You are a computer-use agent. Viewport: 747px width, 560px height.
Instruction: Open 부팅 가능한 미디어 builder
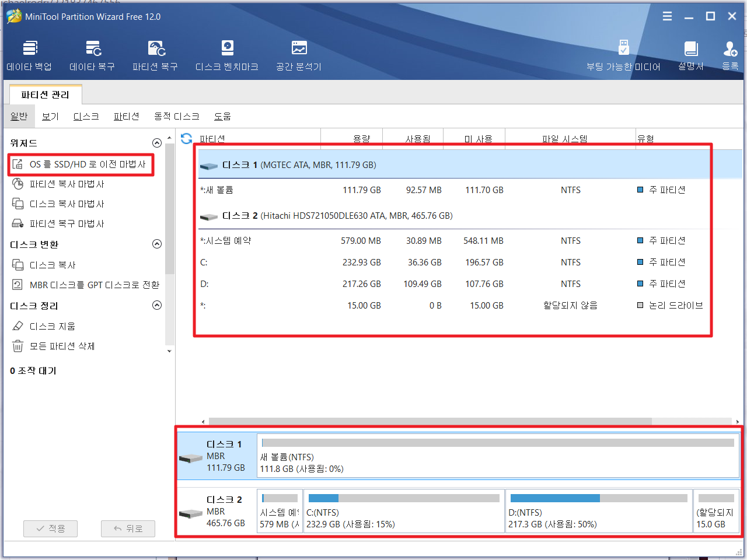click(623, 56)
